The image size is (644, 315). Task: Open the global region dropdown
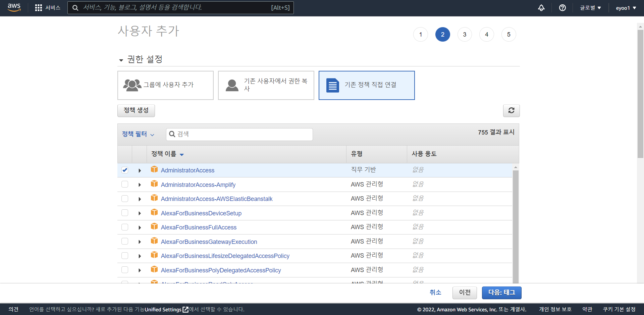coord(590,8)
